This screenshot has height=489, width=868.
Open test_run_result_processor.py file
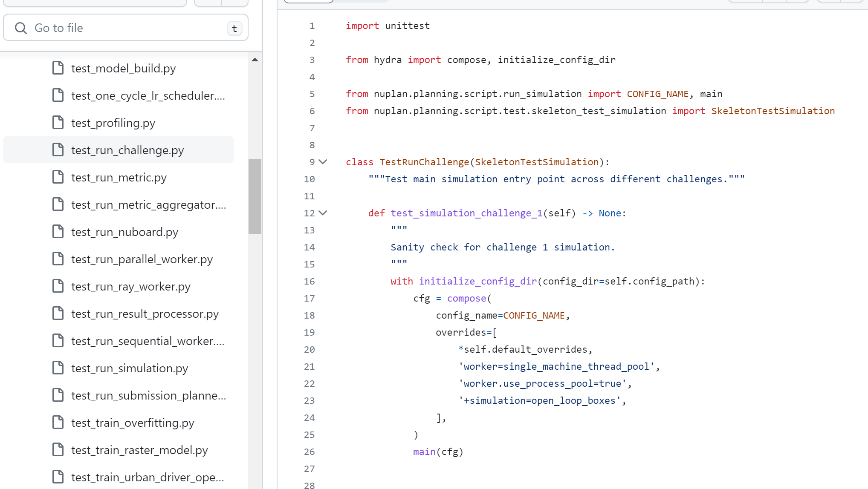[145, 314]
